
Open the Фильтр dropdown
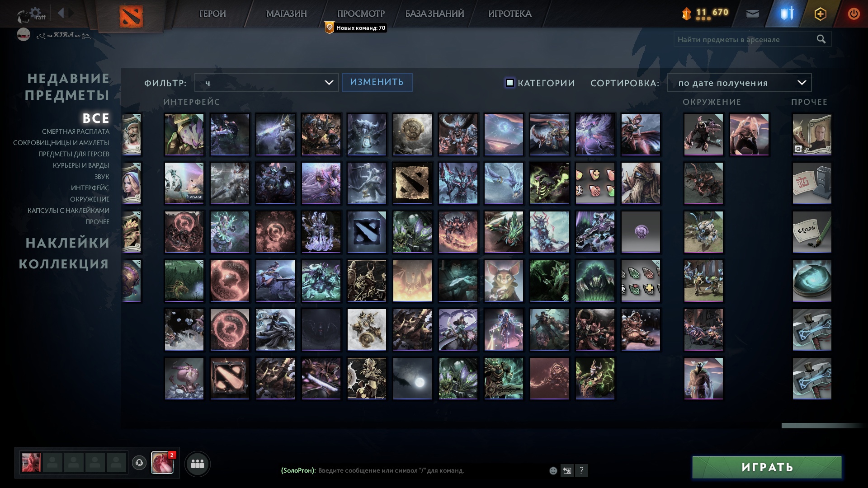(x=266, y=83)
